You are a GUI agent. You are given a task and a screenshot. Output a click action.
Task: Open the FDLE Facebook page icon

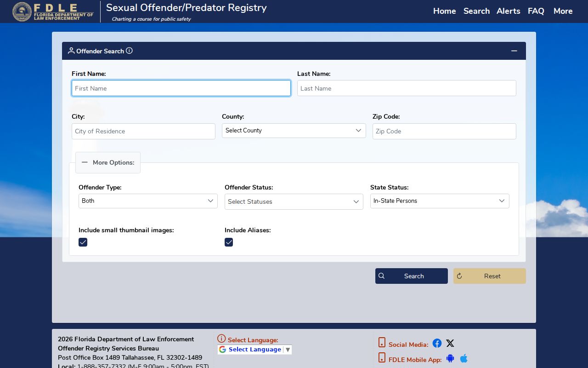click(437, 343)
